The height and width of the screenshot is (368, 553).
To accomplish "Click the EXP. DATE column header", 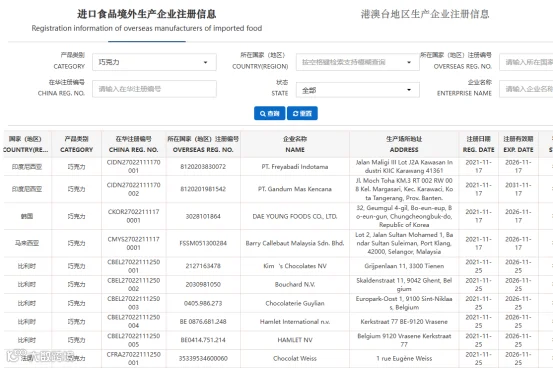I will (x=518, y=144).
